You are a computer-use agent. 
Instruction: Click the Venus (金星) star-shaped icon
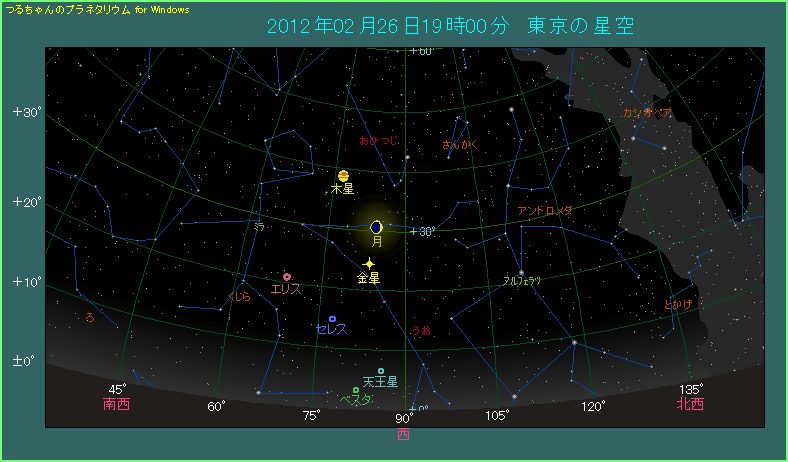(x=368, y=264)
